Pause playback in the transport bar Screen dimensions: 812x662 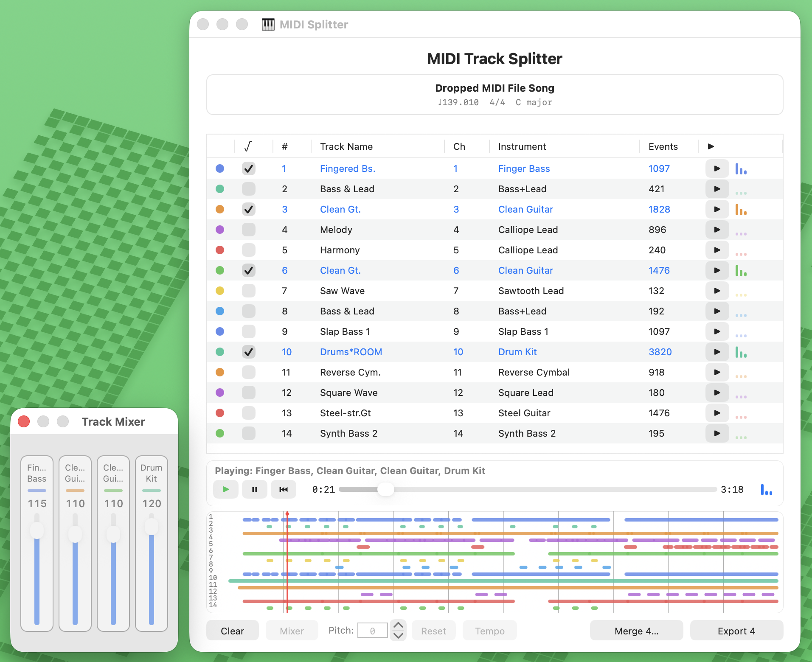(254, 489)
